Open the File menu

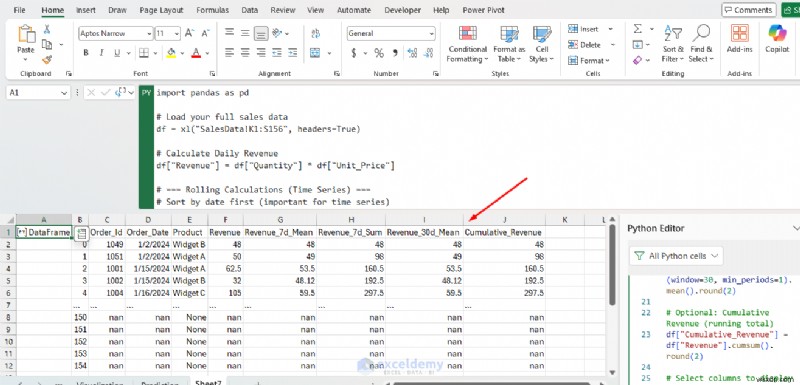click(19, 10)
